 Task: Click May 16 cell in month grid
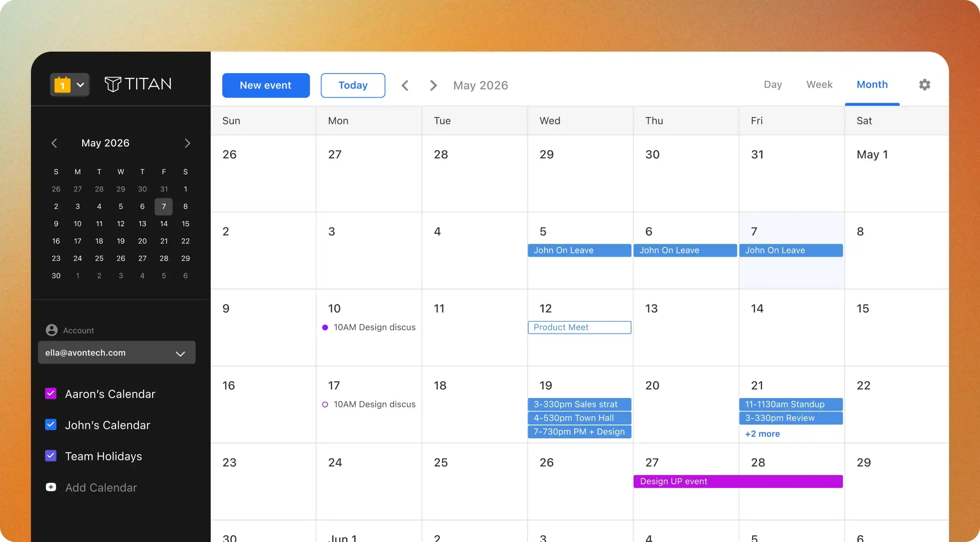pos(263,404)
